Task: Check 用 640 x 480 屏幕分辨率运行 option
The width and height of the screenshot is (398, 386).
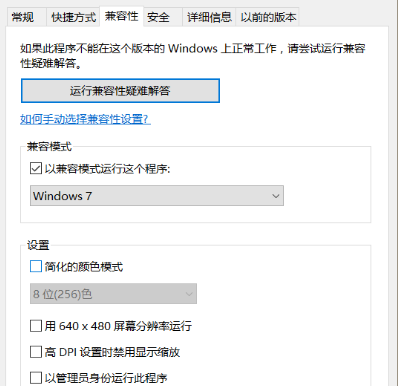Action: click(36, 326)
